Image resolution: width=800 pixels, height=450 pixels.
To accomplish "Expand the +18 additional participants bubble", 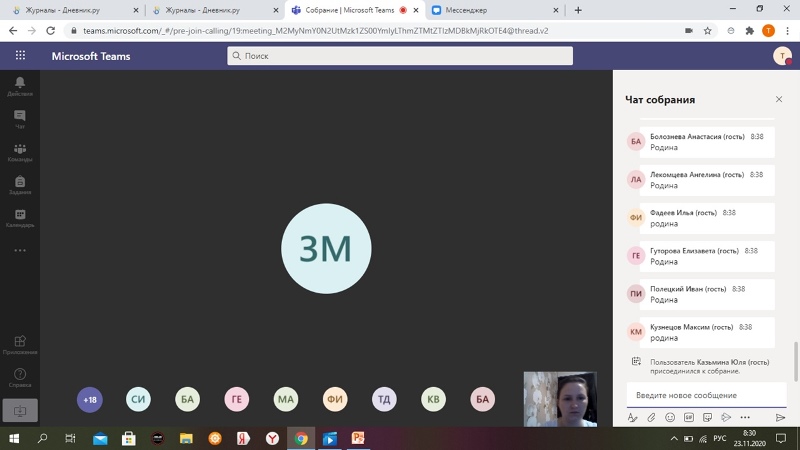I will click(x=90, y=400).
